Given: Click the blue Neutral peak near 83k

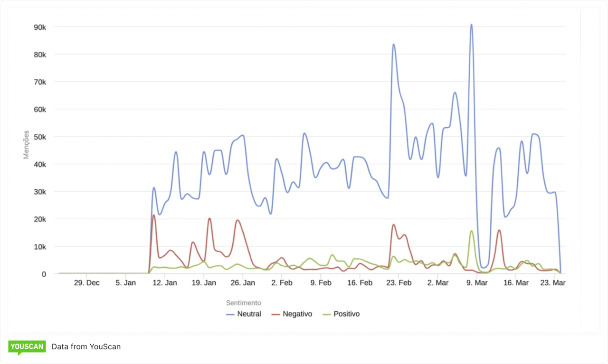Looking at the screenshot, I should [393, 45].
